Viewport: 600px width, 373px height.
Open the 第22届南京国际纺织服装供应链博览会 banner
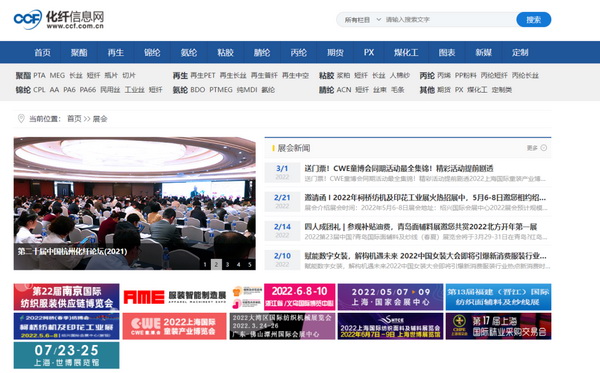pos(67,297)
